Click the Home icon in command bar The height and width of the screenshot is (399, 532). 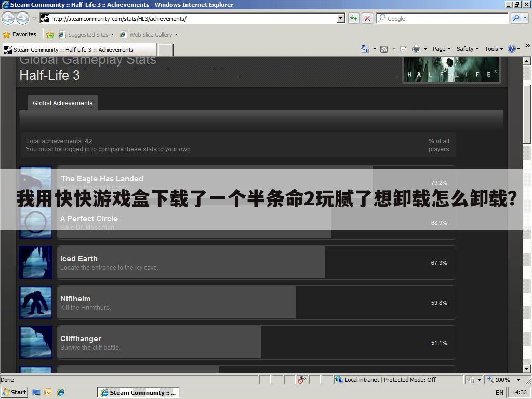coord(365,49)
